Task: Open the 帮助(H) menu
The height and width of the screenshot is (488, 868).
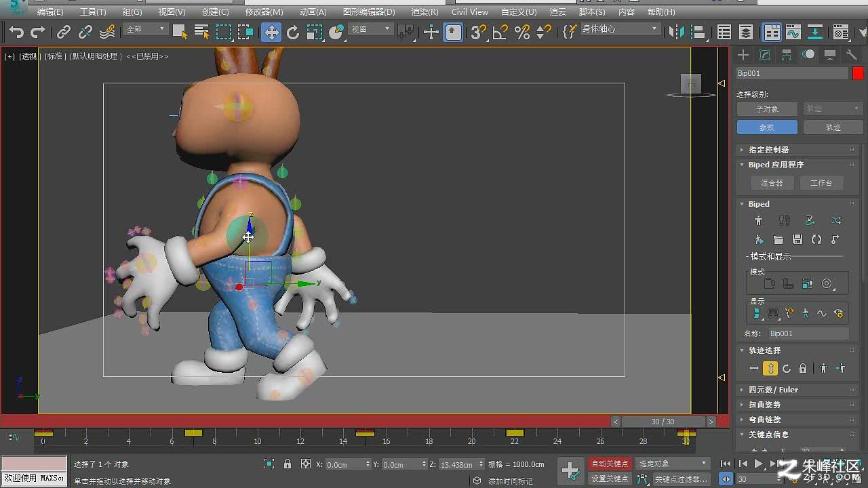Action: click(x=661, y=12)
